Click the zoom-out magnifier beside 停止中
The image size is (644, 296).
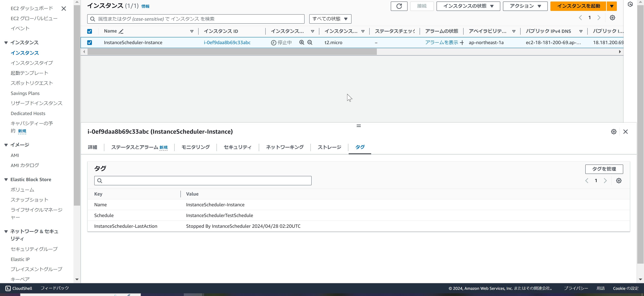(309, 42)
